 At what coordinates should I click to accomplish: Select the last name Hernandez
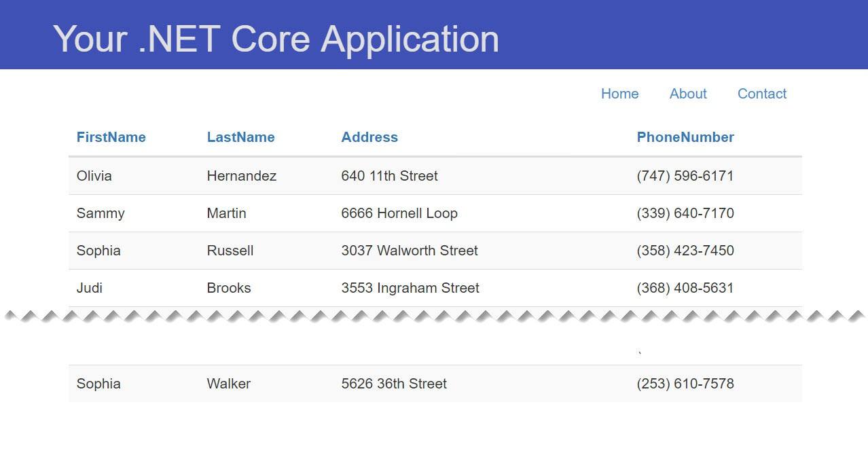tap(241, 176)
